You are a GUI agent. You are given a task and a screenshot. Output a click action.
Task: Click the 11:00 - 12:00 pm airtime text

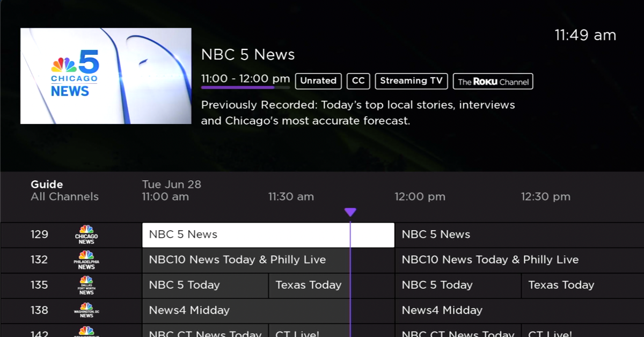245,78
